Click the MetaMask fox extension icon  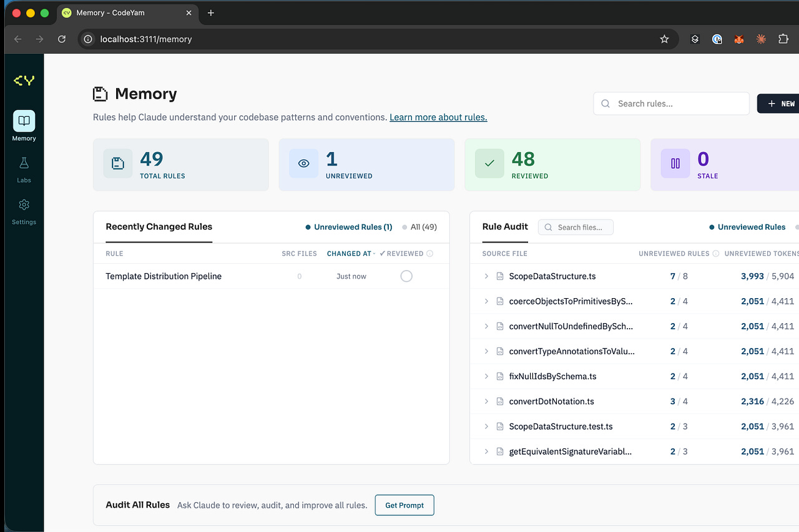point(738,39)
